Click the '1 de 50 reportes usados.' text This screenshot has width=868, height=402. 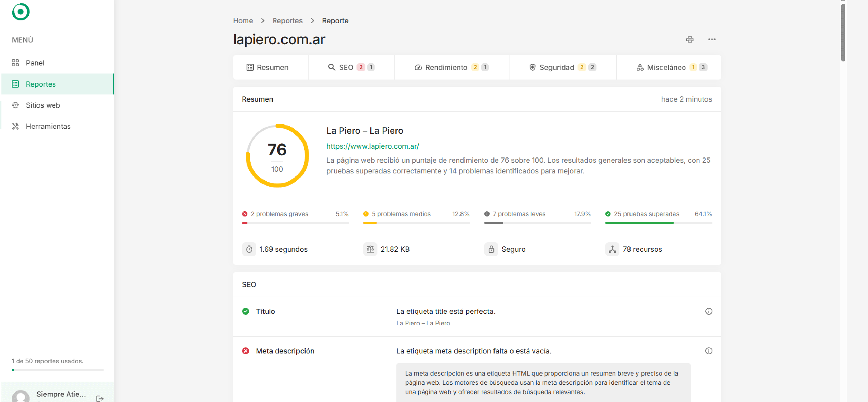48,361
